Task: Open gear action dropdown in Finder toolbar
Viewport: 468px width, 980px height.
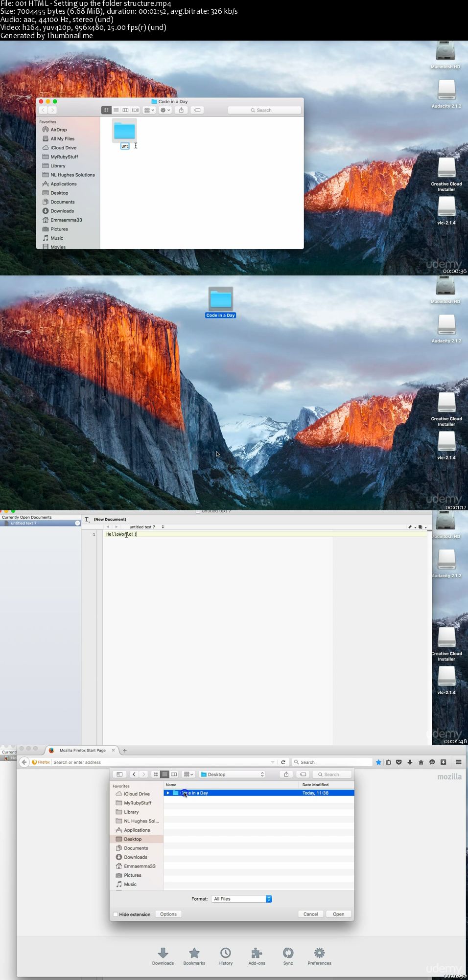Action: (165, 110)
